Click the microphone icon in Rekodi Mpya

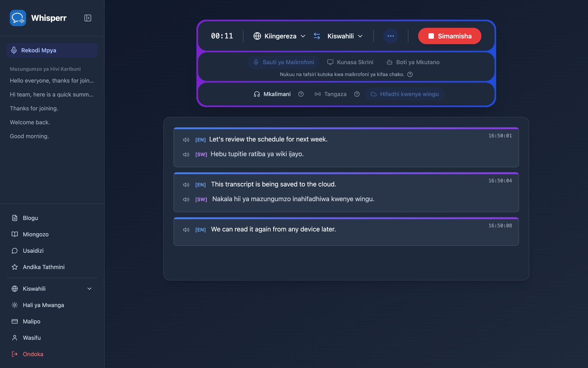[x=14, y=50]
